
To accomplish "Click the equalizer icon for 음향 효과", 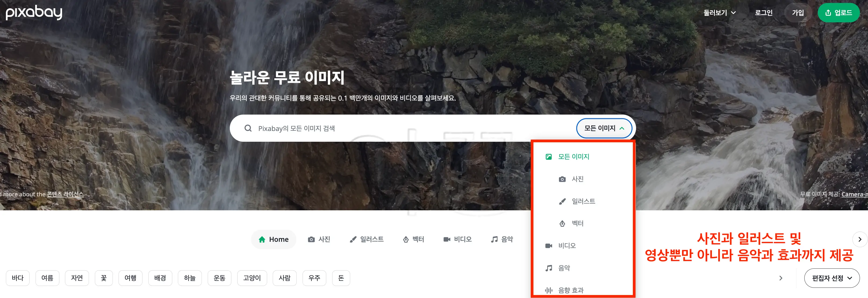I will point(548,290).
